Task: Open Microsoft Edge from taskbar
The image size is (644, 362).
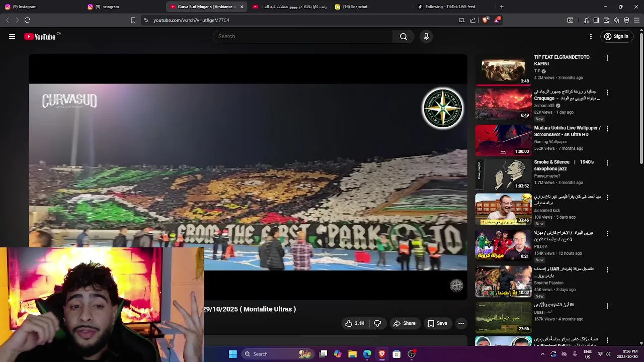Action: coord(367,354)
